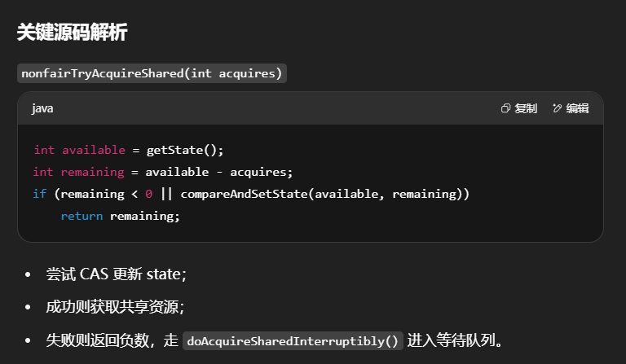Viewport: 626px width, 364px height.
Task: Click the number 0 literal in code
Action: point(148,194)
